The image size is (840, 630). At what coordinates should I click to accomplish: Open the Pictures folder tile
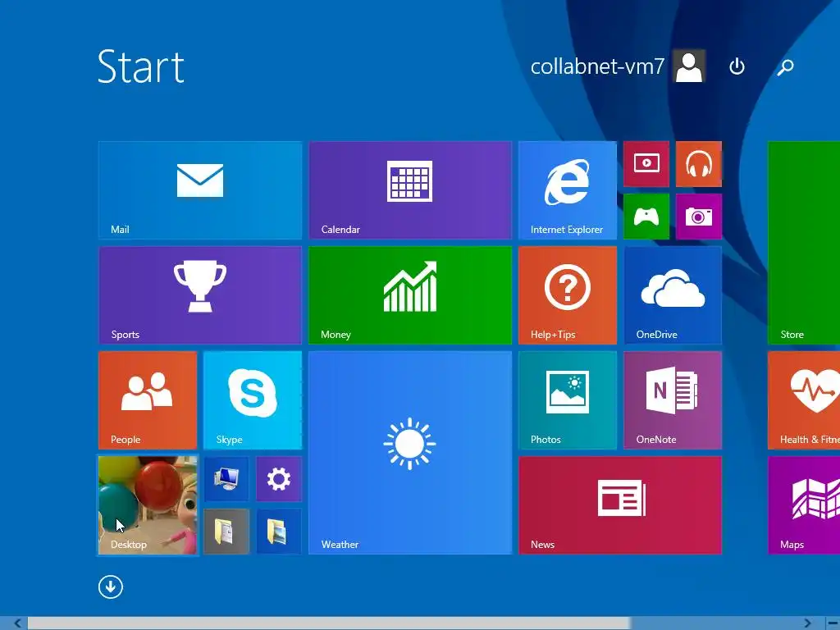coord(279,532)
